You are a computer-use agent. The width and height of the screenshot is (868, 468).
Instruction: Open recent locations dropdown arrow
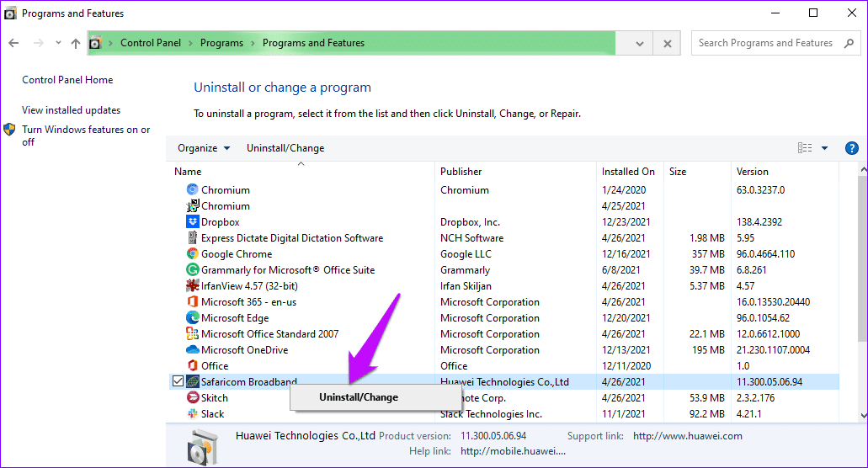[58, 43]
